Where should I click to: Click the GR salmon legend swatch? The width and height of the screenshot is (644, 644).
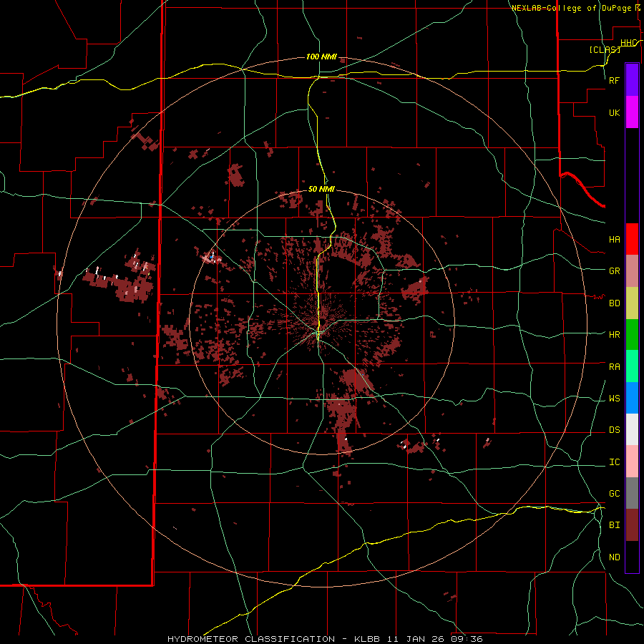pos(632,271)
